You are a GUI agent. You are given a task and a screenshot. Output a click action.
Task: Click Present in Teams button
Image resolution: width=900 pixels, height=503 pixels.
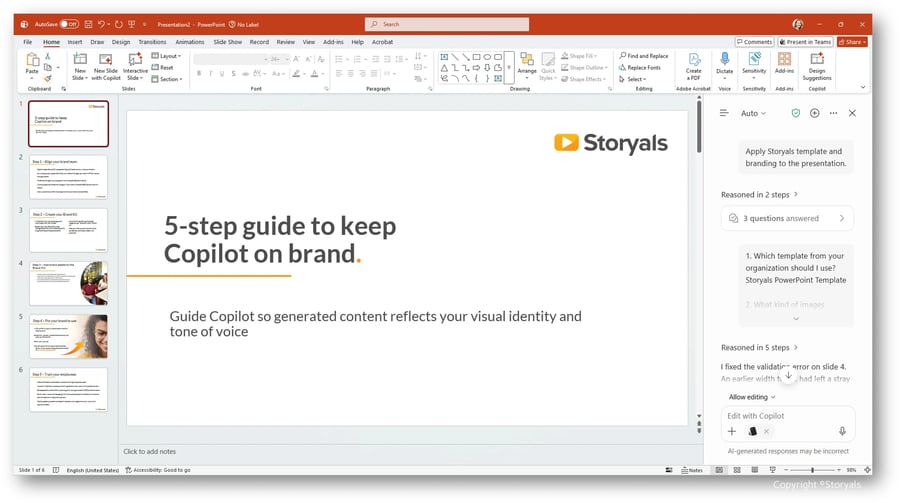click(805, 42)
